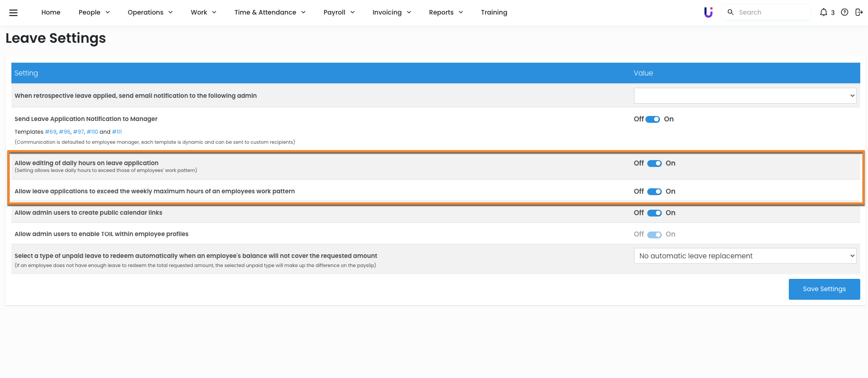The height and width of the screenshot is (378, 868).
Task: Toggle exceed weekly maximum hours setting
Action: point(655,192)
